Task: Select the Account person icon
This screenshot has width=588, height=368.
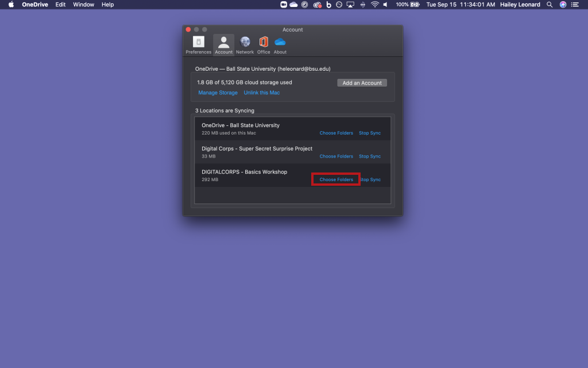Action: click(x=223, y=43)
